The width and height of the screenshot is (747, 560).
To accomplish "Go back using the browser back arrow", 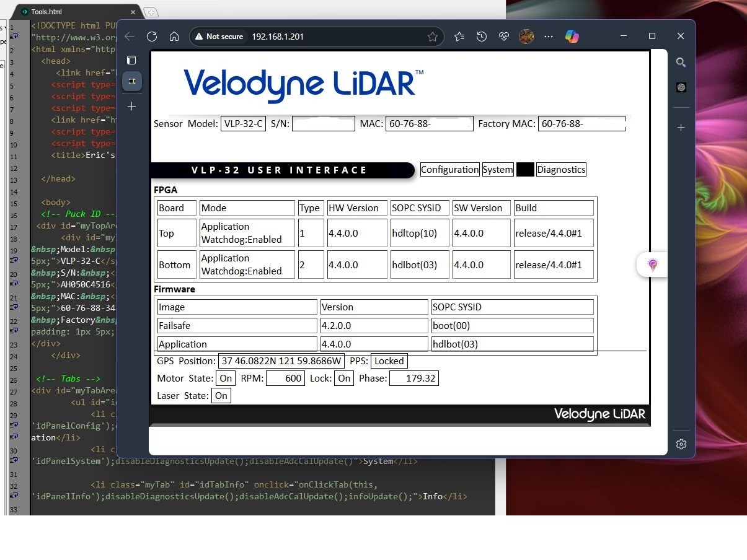I will (x=130, y=37).
